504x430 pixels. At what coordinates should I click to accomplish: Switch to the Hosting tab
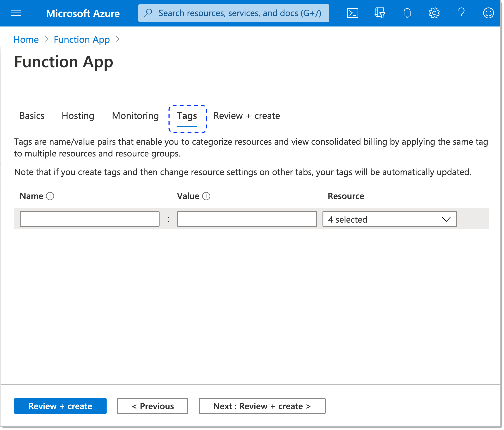tap(78, 116)
